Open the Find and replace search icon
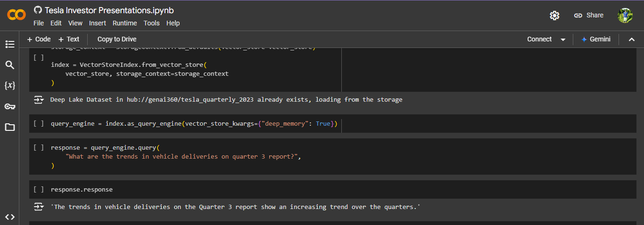The width and height of the screenshot is (644, 225). pos(10,65)
